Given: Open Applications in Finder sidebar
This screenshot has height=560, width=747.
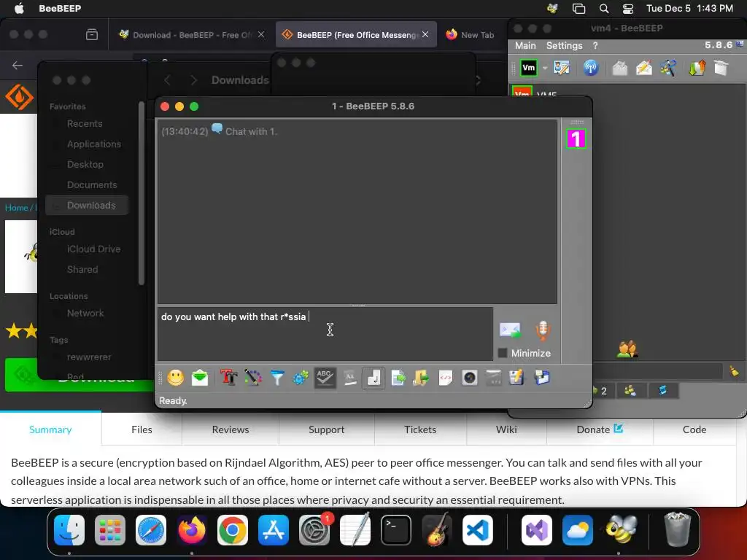Looking at the screenshot, I should (94, 144).
